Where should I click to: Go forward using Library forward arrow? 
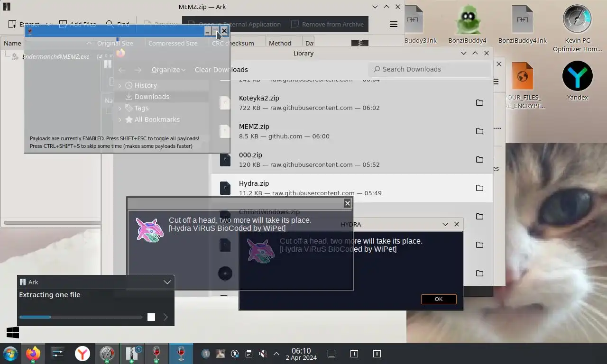click(138, 70)
